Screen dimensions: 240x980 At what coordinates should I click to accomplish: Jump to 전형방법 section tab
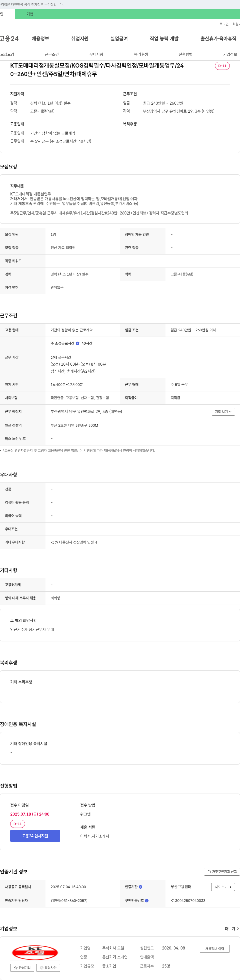(185, 54)
